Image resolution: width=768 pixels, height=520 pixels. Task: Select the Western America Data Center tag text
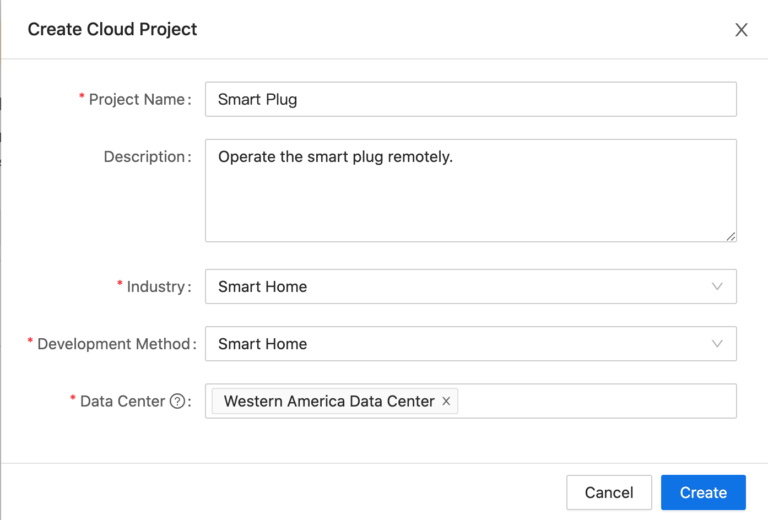pyautogui.click(x=329, y=401)
